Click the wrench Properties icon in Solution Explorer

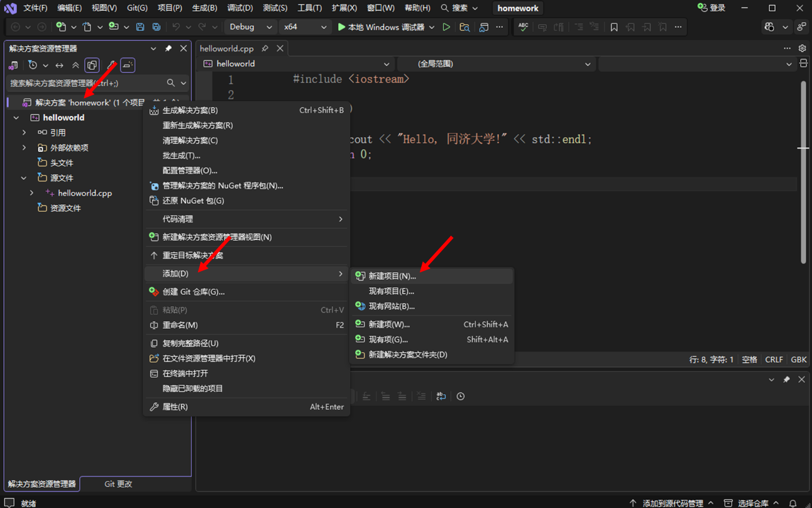coord(111,65)
